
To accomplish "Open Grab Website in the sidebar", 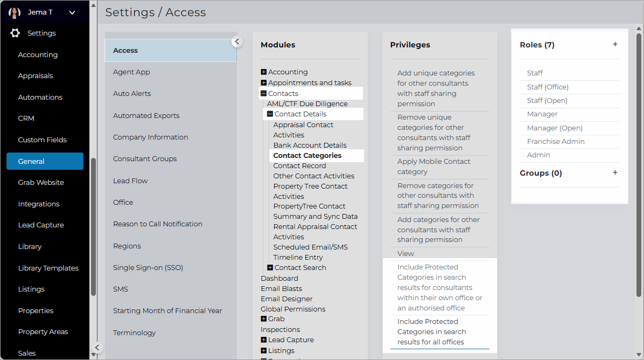I will pos(41,183).
